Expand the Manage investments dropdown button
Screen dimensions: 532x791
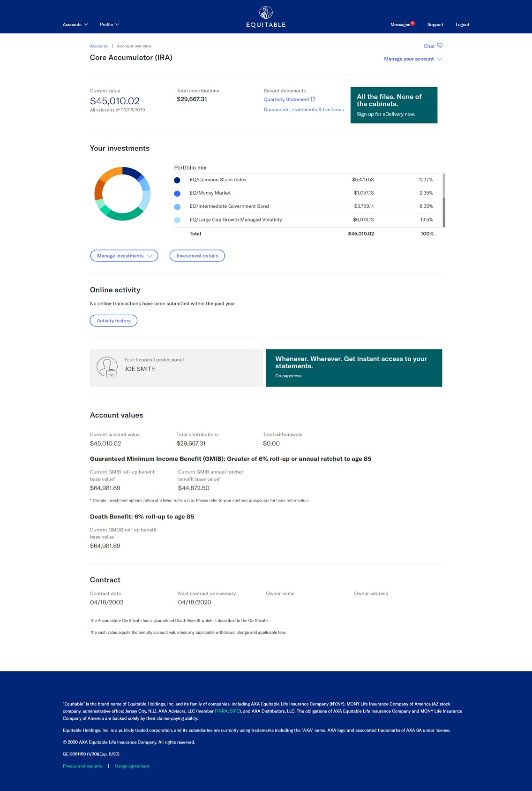click(x=124, y=256)
